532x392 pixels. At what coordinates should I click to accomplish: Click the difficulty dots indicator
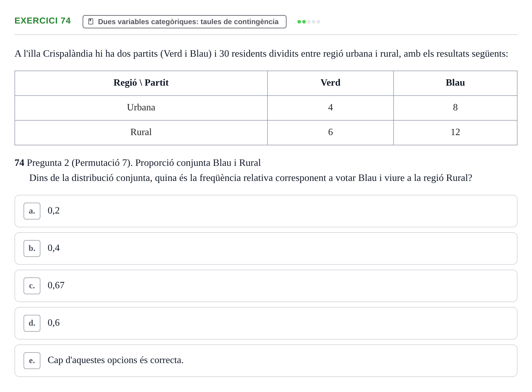[x=309, y=22]
